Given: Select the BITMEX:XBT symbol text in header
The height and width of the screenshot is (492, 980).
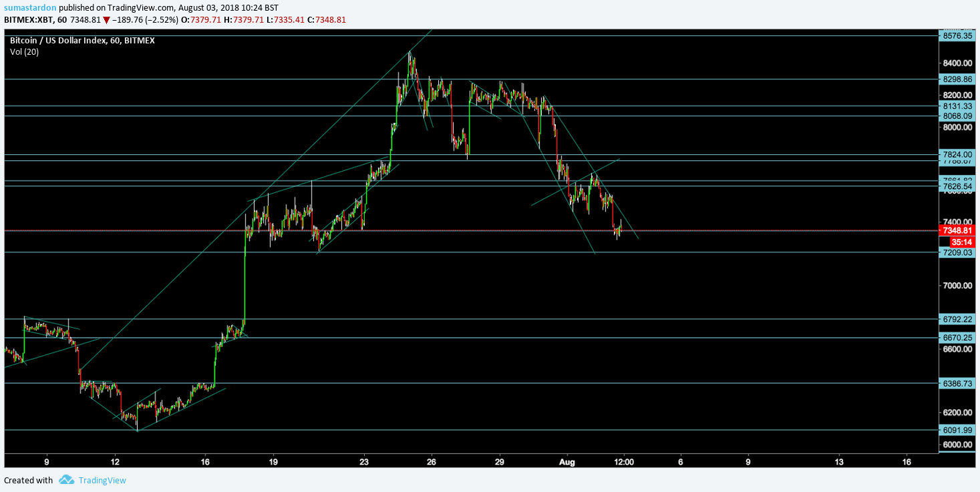Looking at the screenshot, I should pos(29,20).
